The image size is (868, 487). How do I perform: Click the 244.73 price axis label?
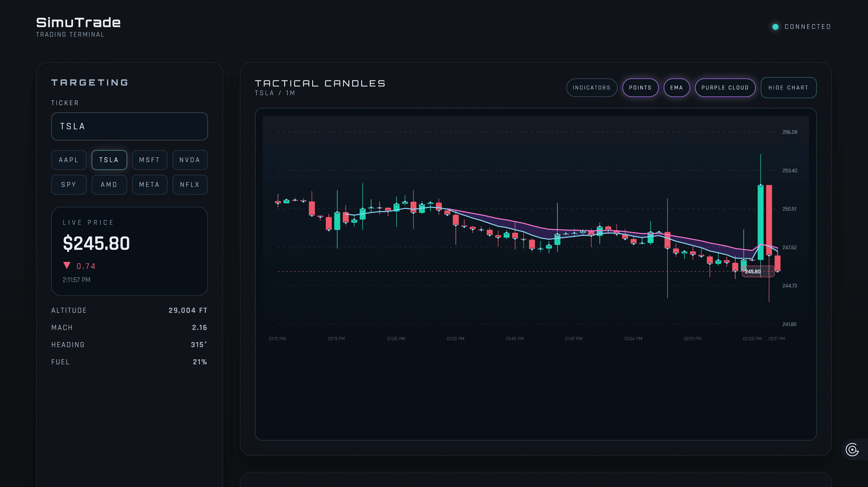coord(790,286)
